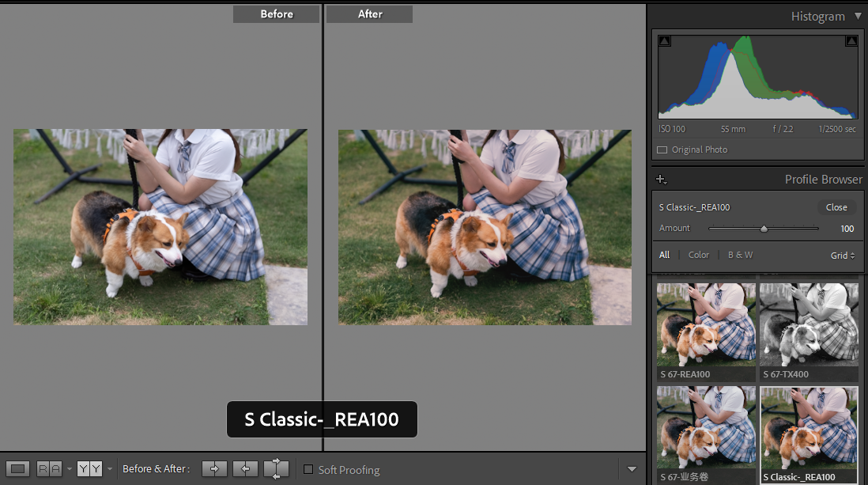Toggle highlight clipping indicator in histogram
Screen dimensions: 868x485
point(851,41)
